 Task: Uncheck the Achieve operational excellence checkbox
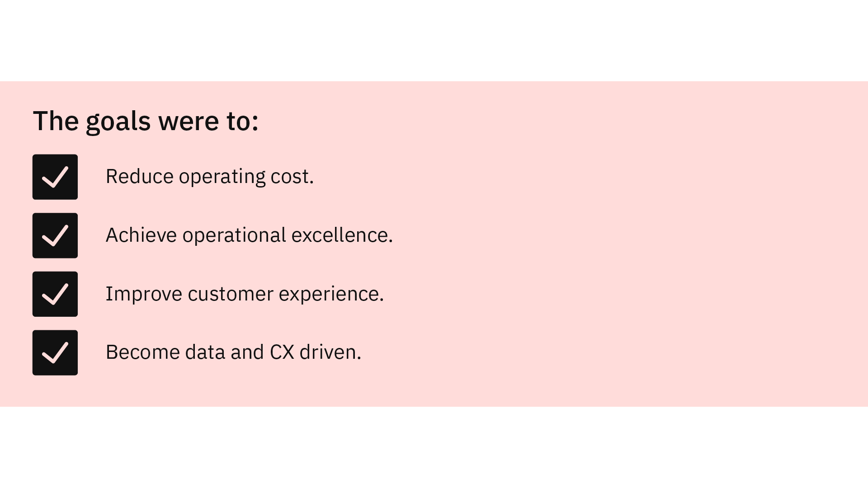click(x=55, y=235)
